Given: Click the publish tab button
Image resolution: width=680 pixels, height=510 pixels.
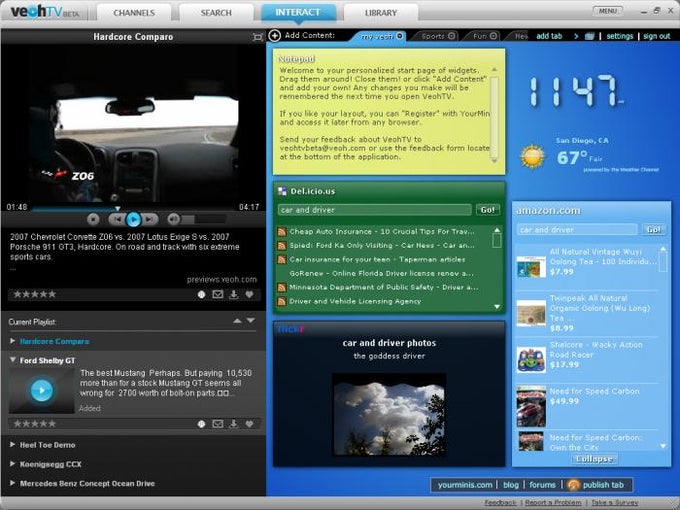Looking at the screenshot, I should 596,485.
